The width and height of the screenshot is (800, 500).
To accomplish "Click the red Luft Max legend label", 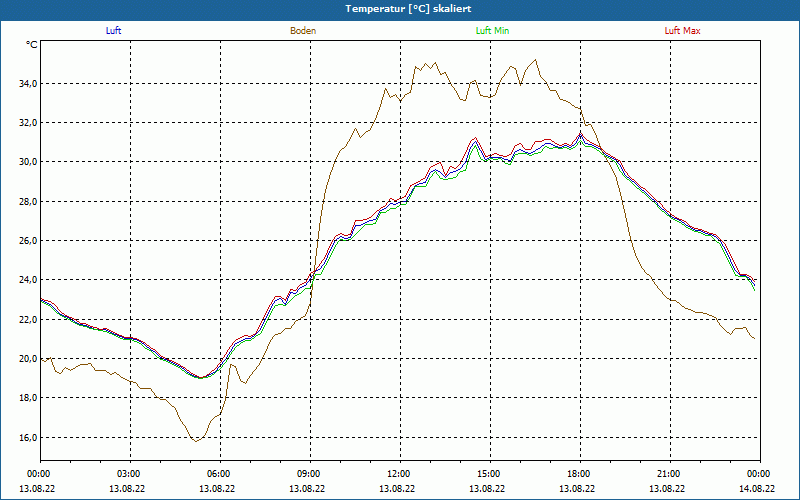I will click(x=682, y=31).
